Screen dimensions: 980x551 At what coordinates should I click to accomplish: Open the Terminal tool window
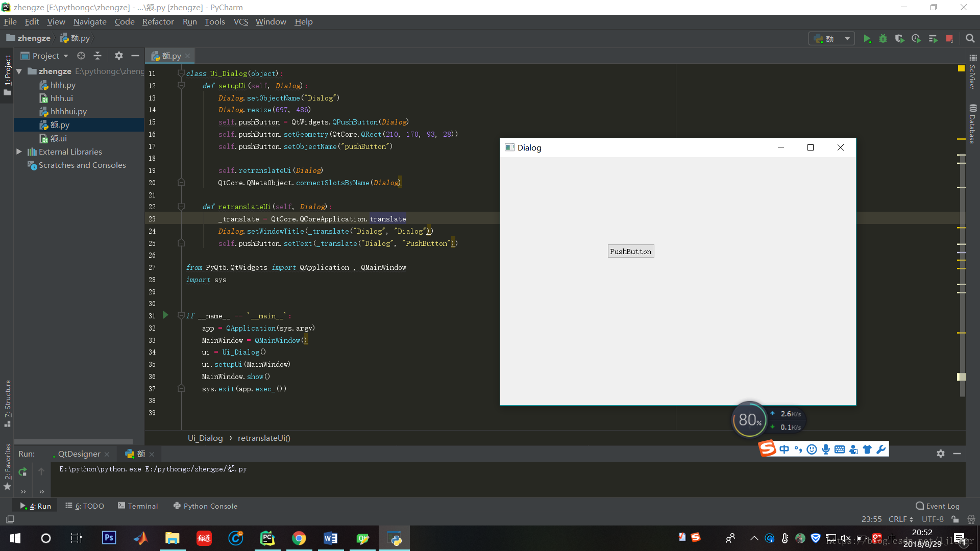click(138, 506)
